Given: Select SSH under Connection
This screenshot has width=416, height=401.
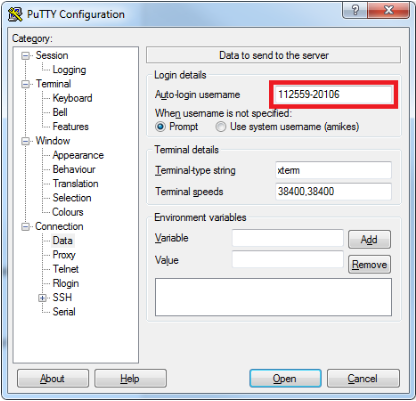Looking at the screenshot, I should coord(62,297).
